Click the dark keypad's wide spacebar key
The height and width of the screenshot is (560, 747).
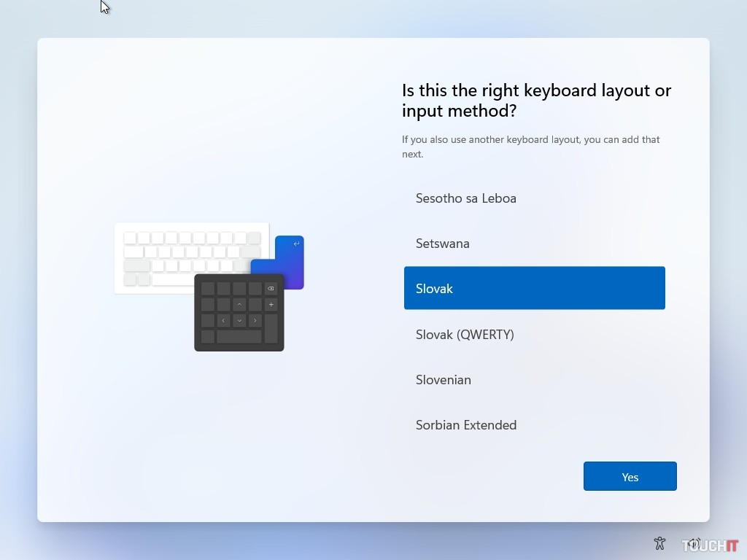tap(239, 337)
